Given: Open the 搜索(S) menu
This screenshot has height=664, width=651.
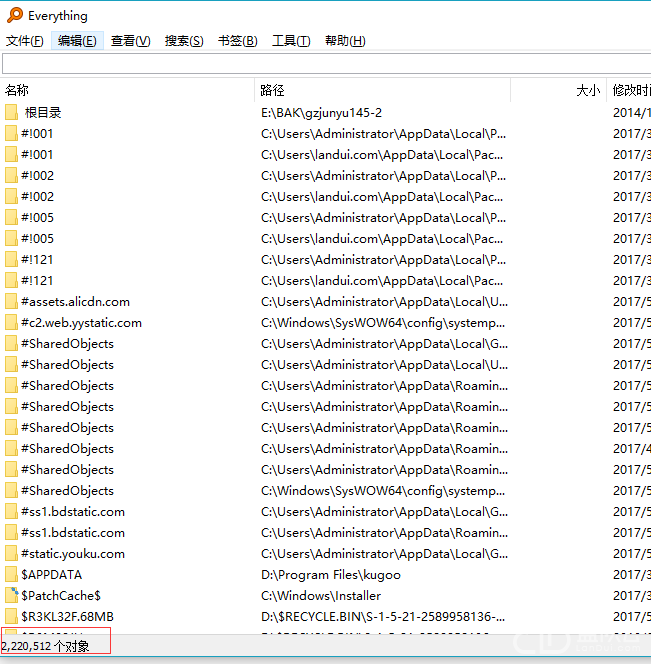Looking at the screenshot, I should pos(184,41).
